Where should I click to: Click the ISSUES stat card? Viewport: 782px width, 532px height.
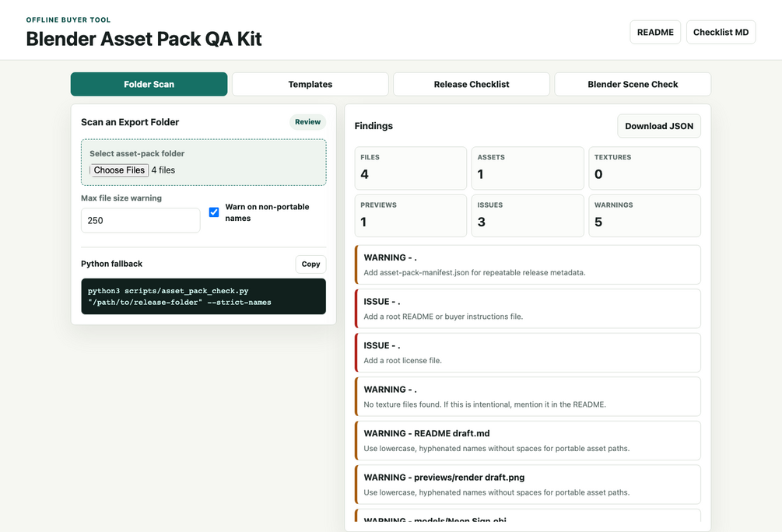[x=528, y=215]
